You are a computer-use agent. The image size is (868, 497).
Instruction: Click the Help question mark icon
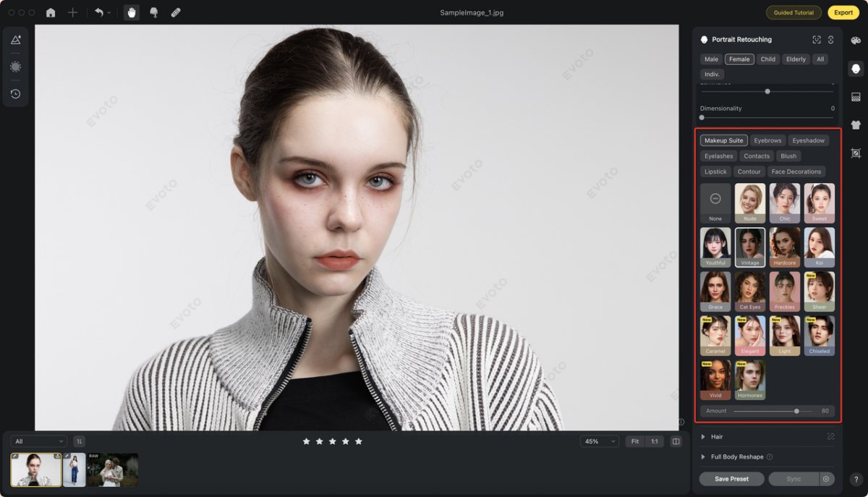tap(856, 479)
